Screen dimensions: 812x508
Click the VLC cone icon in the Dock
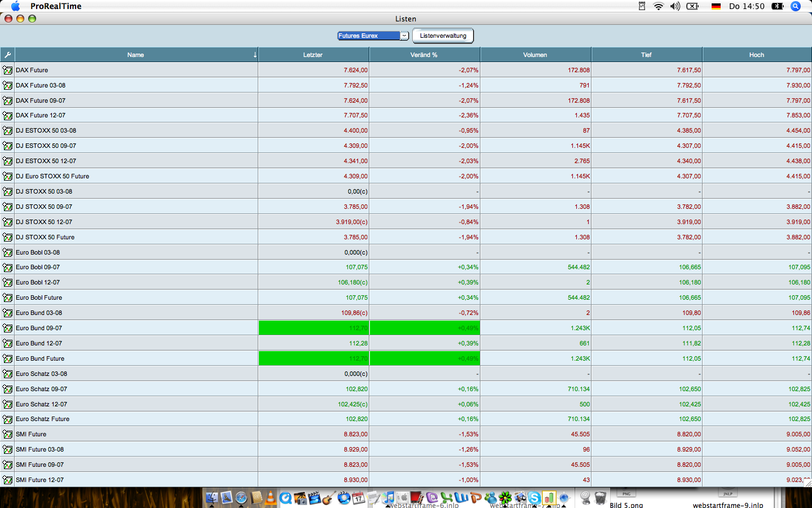point(271,498)
